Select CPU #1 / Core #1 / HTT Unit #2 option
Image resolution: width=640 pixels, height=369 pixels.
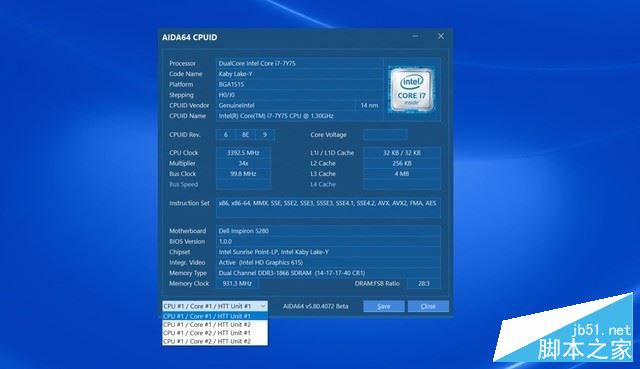point(215,325)
